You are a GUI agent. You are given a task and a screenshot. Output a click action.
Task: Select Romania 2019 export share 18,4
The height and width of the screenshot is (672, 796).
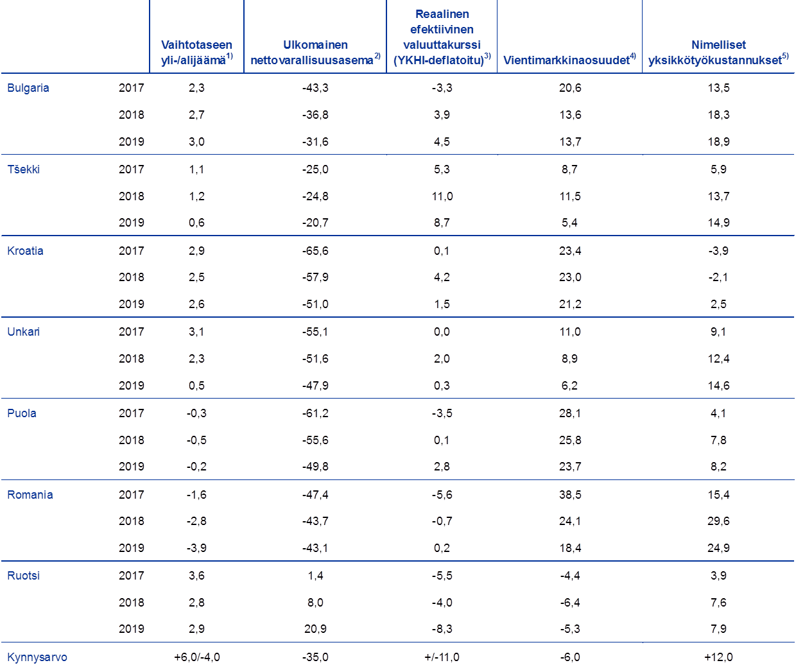click(x=570, y=548)
